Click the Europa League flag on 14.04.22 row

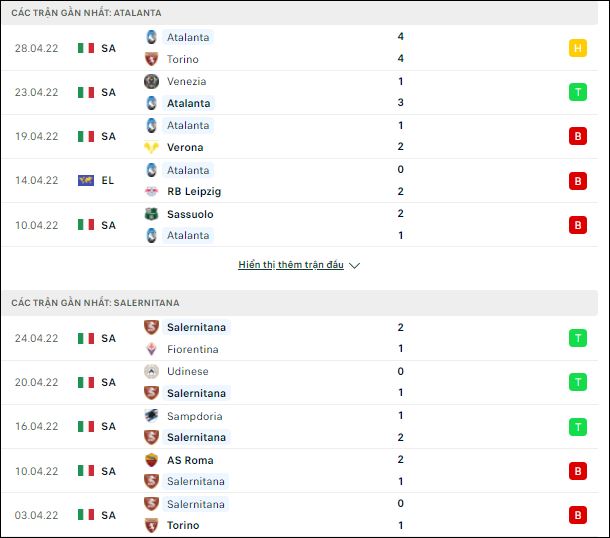[x=86, y=180]
